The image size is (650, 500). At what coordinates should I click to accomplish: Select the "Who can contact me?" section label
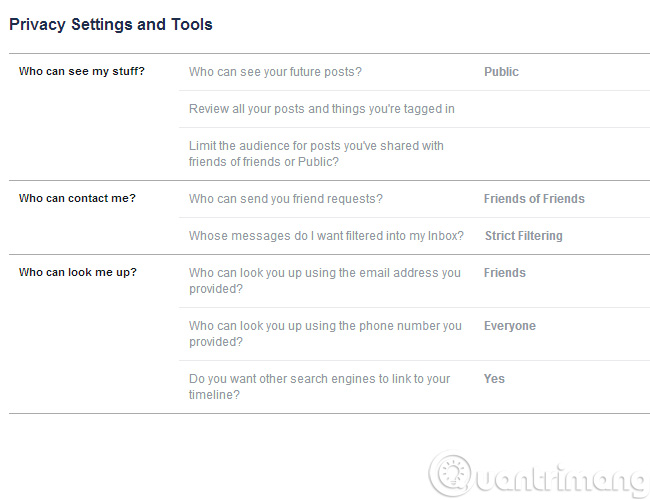(x=77, y=198)
